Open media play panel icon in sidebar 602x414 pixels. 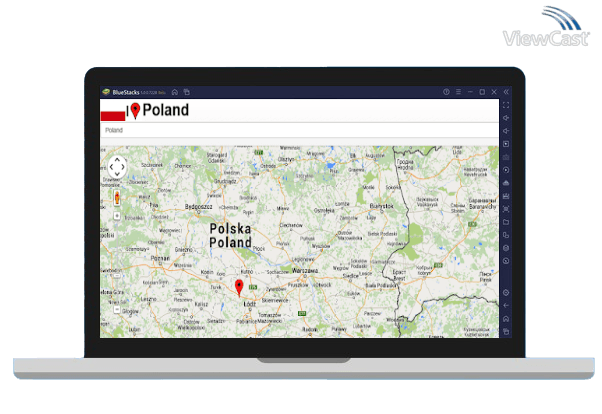click(506, 144)
